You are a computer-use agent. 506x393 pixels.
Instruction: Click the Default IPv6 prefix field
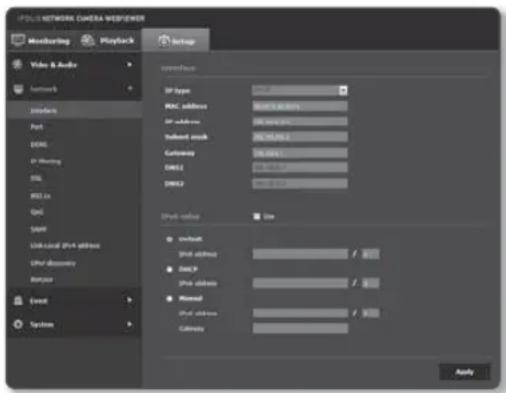(x=371, y=254)
